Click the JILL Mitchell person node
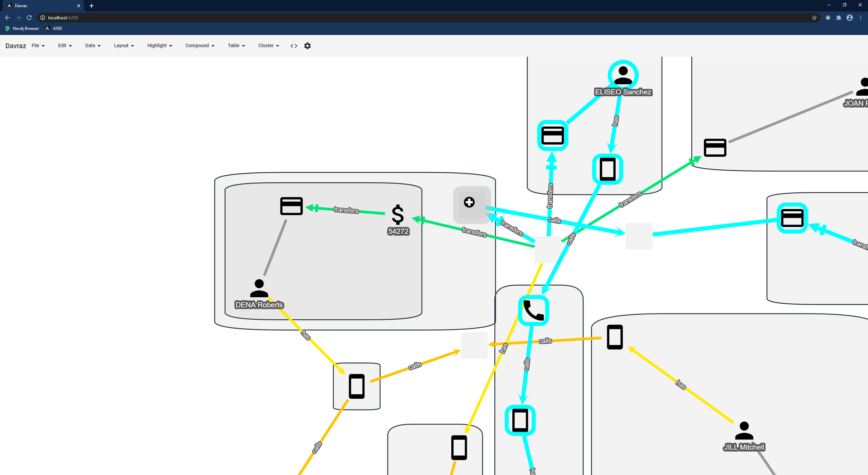868x475 pixels. click(744, 431)
